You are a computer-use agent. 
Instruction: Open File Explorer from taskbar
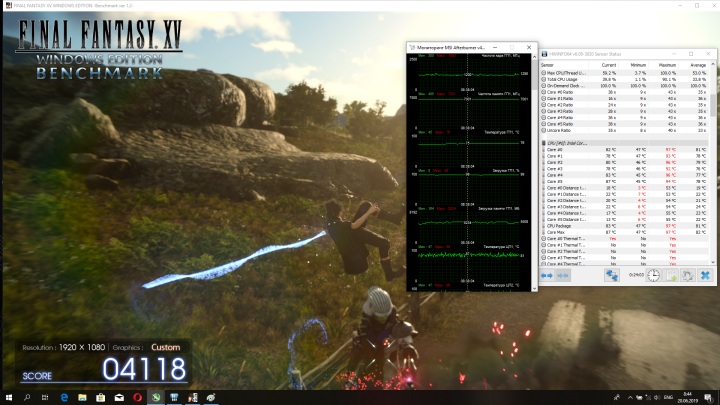click(82, 397)
